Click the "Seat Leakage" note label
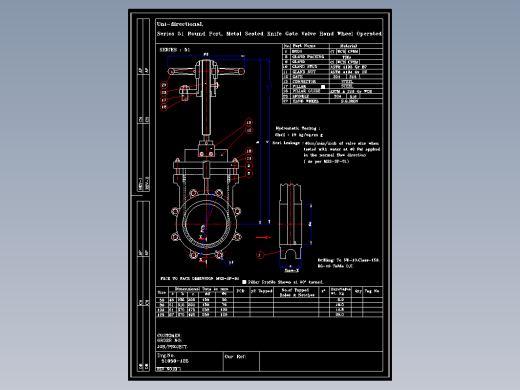This screenshot has width=520, height=390. pyautogui.click(x=286, y=143)
